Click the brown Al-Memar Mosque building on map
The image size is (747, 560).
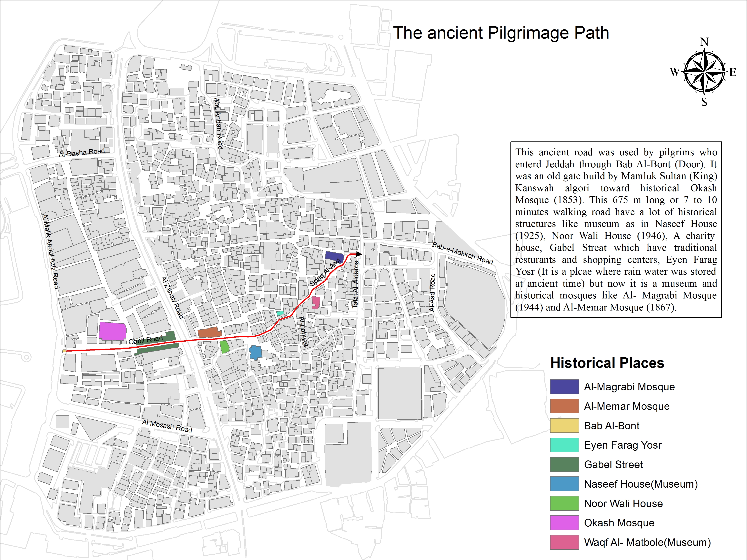point(210,332)
